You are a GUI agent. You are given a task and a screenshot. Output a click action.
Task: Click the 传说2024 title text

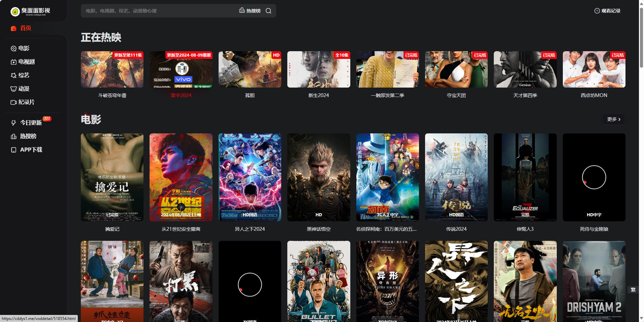tap(456, 229)
